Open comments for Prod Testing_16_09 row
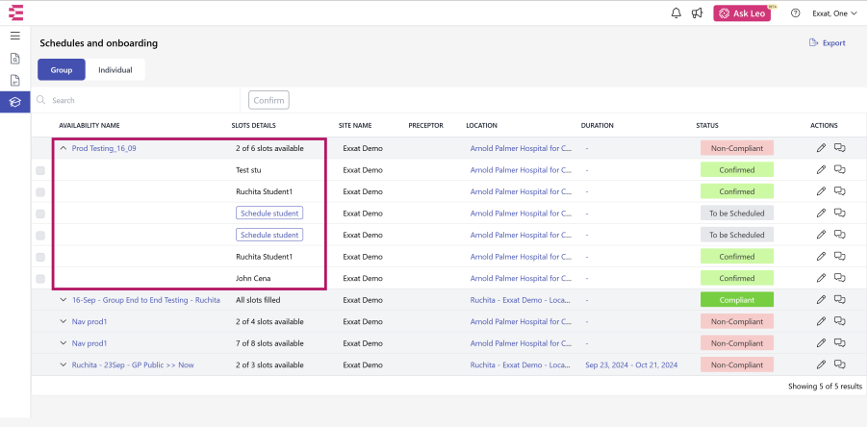This screenshot has width=868, height=427. click(840, 148)
